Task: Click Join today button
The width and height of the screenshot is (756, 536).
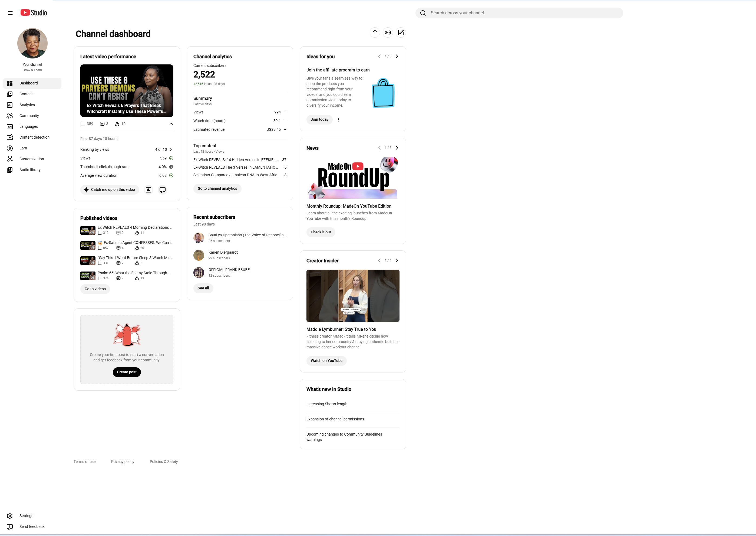Action: click(319, 119)
